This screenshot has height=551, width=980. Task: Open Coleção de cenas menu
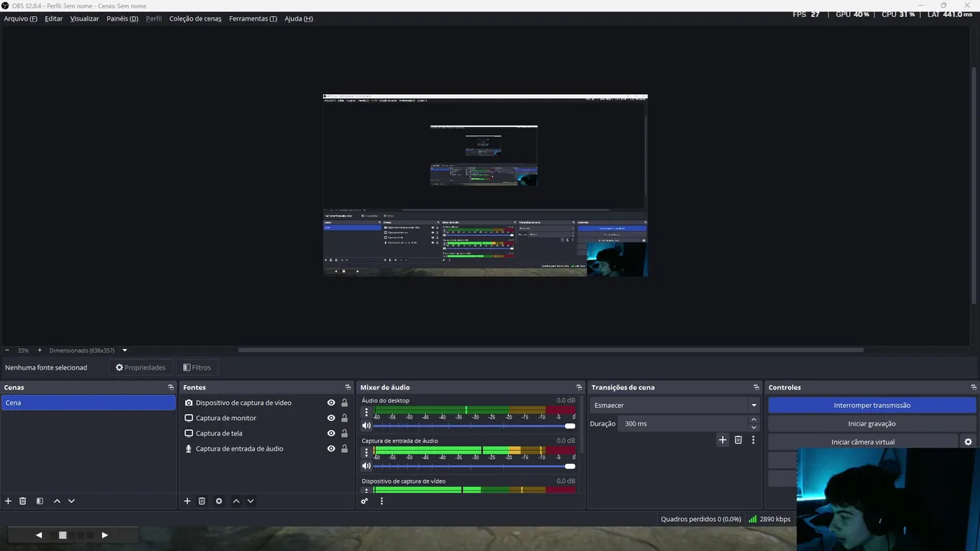coord(195,18)
